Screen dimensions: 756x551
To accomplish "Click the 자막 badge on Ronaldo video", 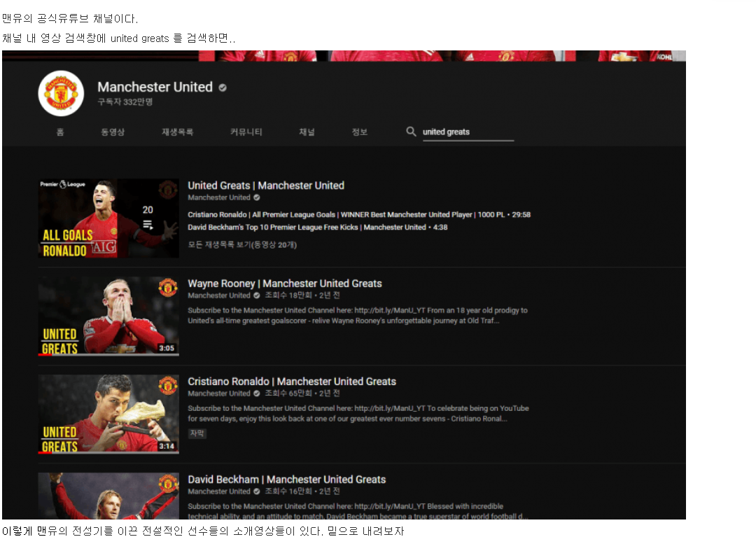I will [x=197, y=433].
